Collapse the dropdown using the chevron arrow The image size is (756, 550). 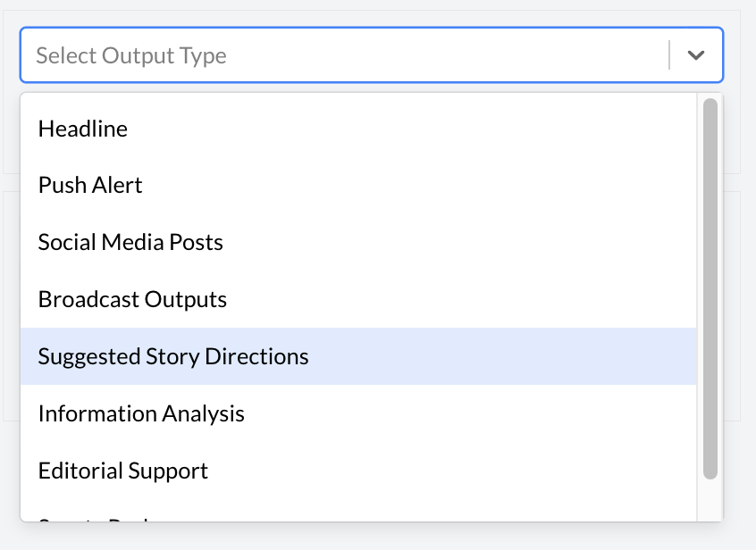coord(695,55)
